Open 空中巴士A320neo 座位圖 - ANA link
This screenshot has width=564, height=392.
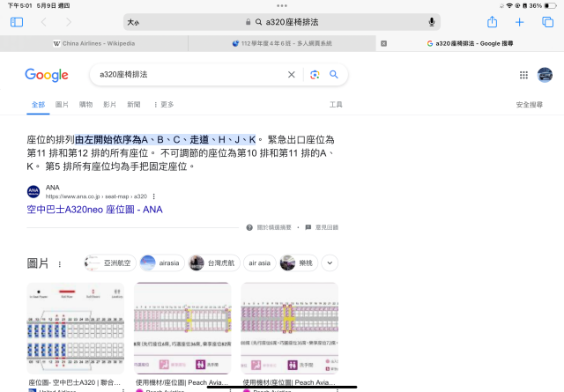[94, 210]
